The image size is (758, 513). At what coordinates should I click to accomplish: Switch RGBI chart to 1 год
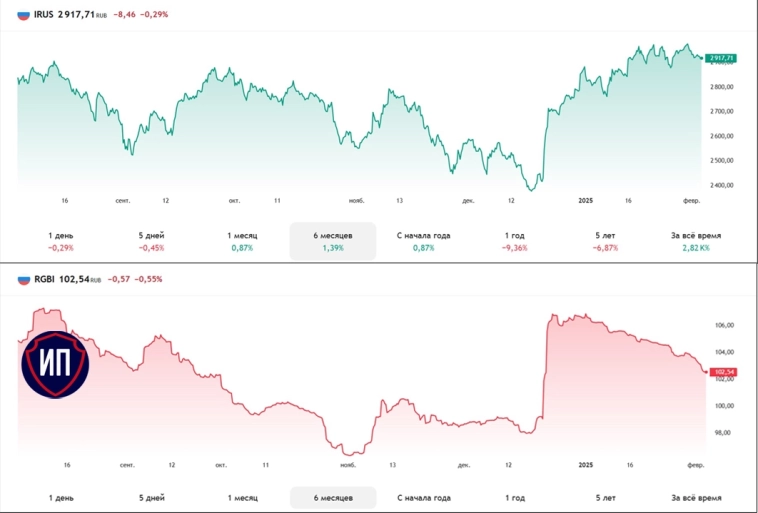[x=515, y=497]
